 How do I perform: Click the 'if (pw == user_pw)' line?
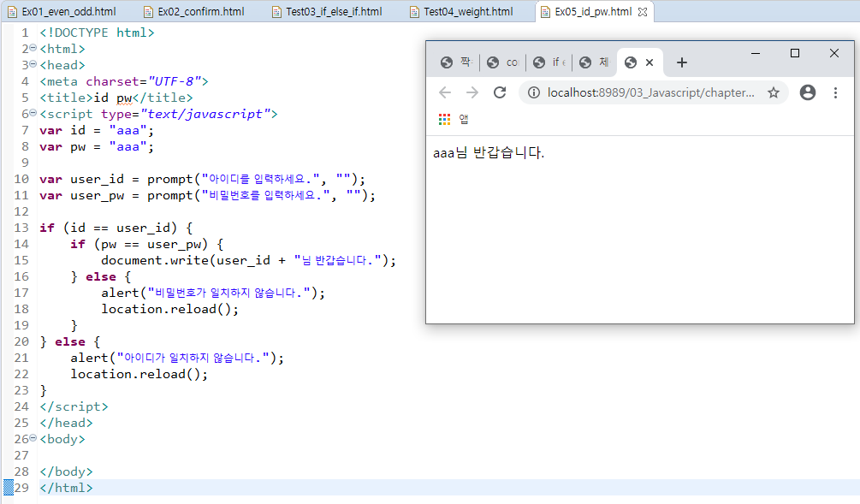[147, 244]
